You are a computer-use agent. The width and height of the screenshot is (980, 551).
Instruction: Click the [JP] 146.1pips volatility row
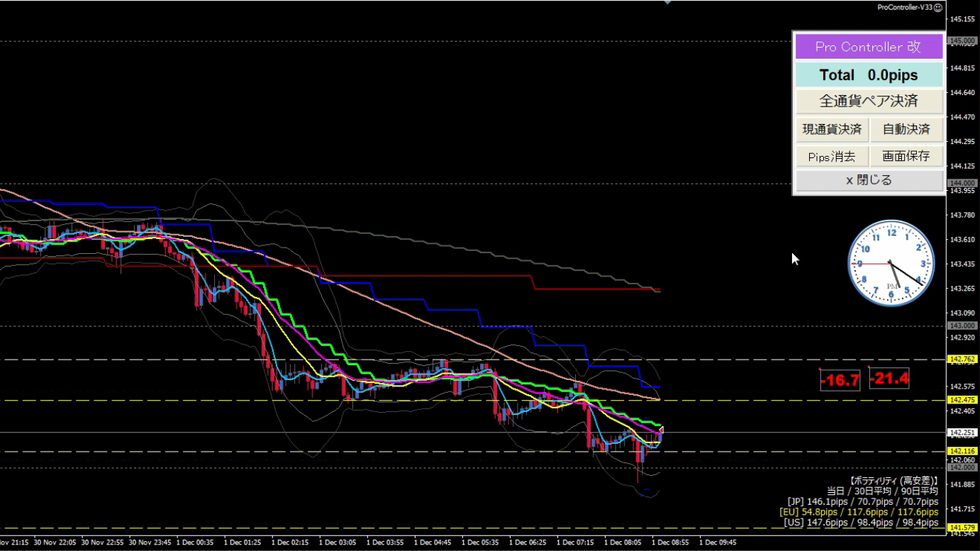coord(862,501)
